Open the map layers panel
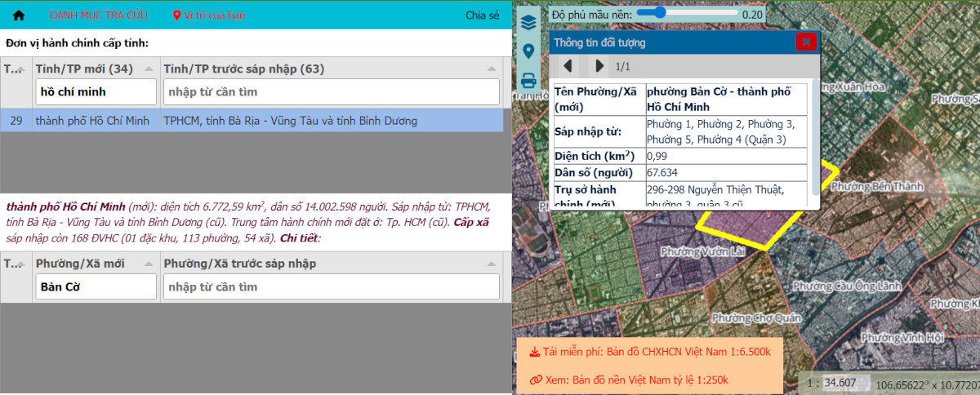This screenshot has height=395, width=980. pos(528,23)
